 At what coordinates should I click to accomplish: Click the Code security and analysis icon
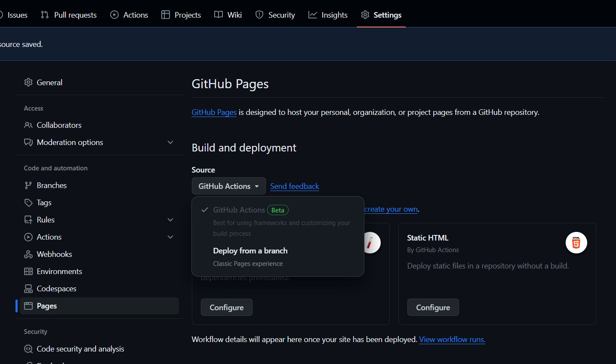click(x=28, y=349)
